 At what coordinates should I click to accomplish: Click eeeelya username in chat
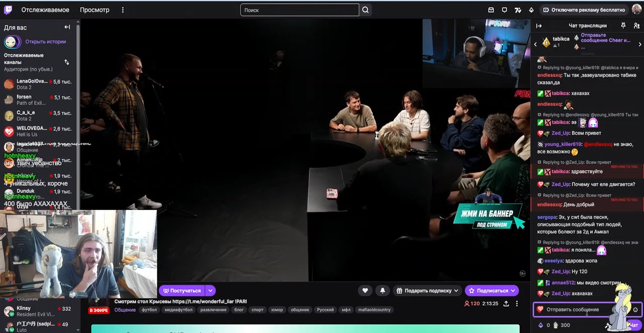coord(553,260)
